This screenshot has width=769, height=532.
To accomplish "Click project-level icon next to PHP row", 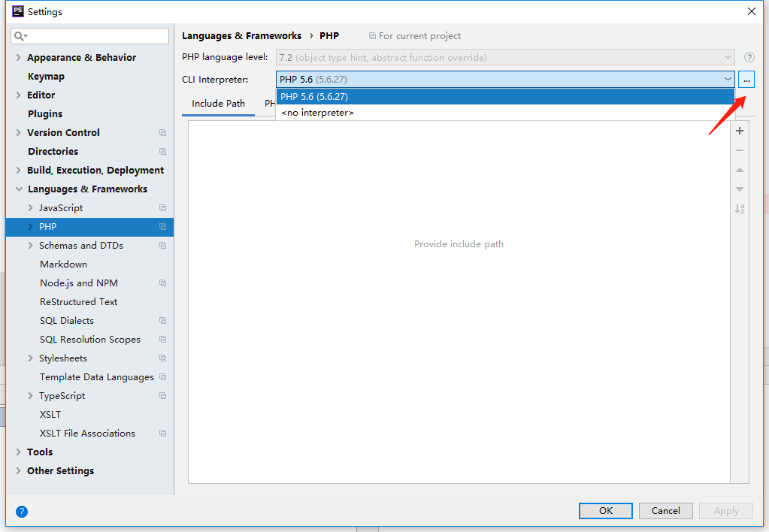I will tap(163, 226).
